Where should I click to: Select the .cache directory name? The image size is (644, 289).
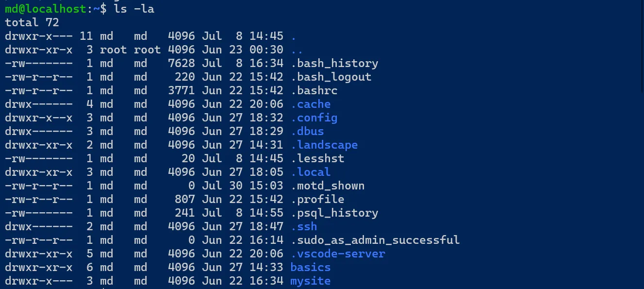click(310, 104)
